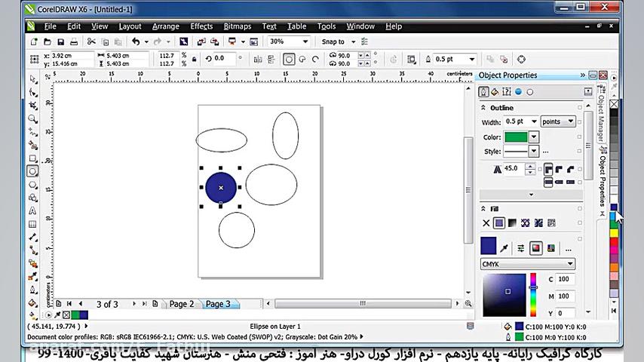Image resolution: width=644 pixels, height=362 pixels.
Task: Open the Effects menu
Action: coord(201,26)
